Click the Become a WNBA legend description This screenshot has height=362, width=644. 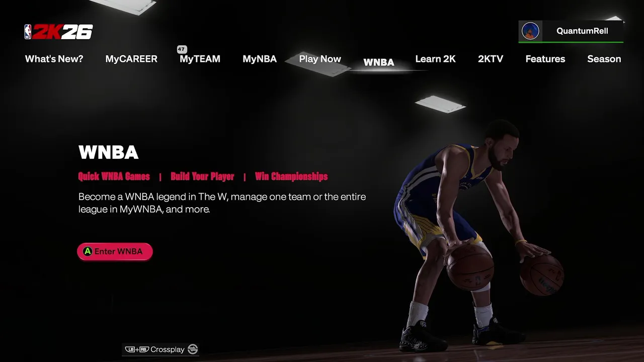[x=222, y=203]
